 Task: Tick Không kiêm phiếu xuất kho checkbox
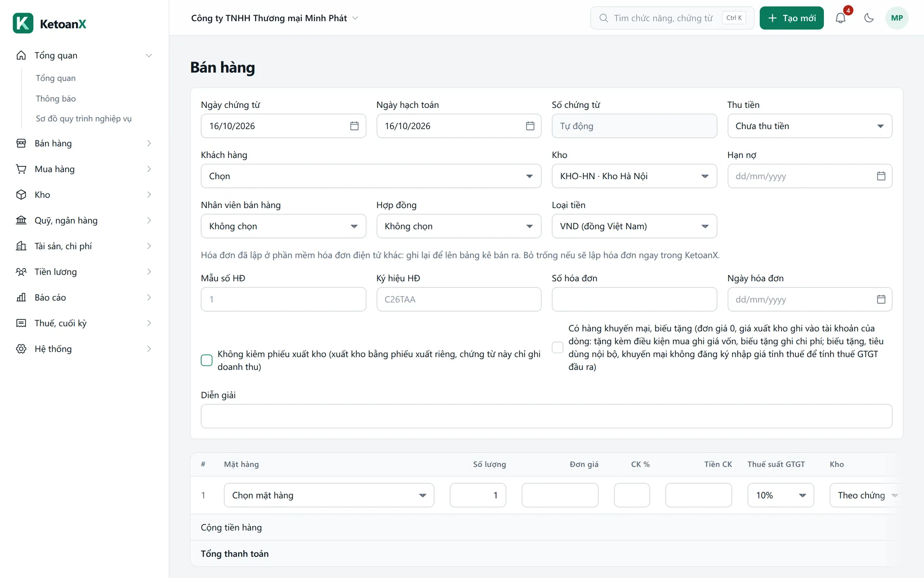tap(206, 360)
